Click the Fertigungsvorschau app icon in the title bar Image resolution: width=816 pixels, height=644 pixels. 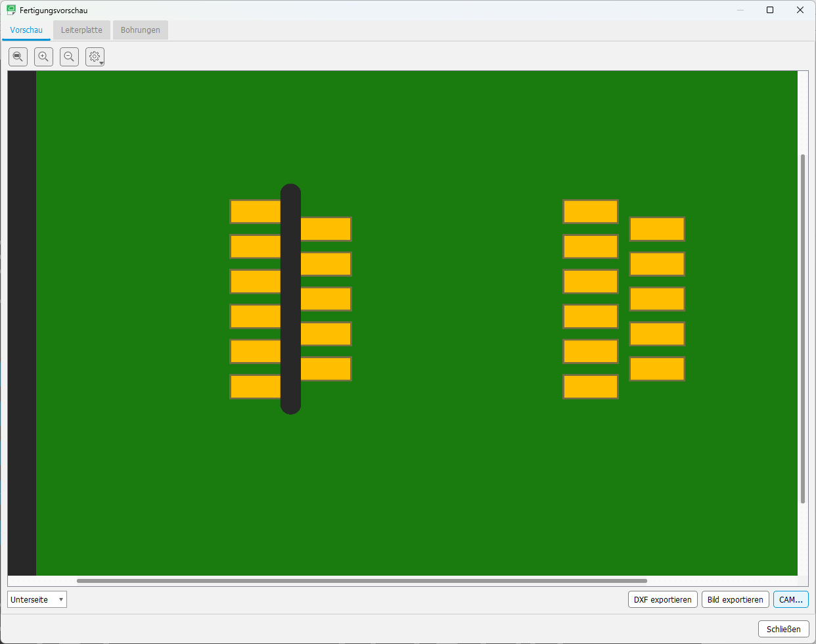pos(11,10)
